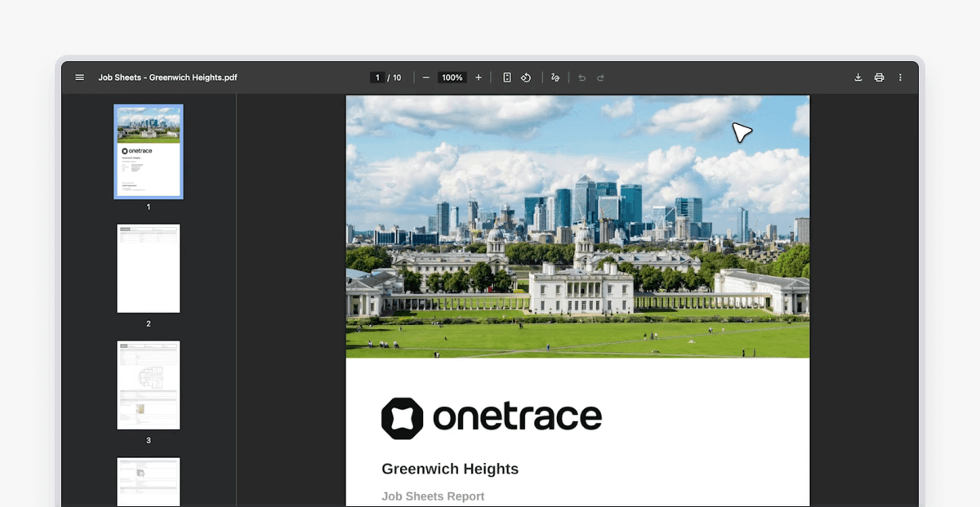This screenshot has height=507, width=980.
Task: Zoom out with the minus button
Action: coord(425,77)
